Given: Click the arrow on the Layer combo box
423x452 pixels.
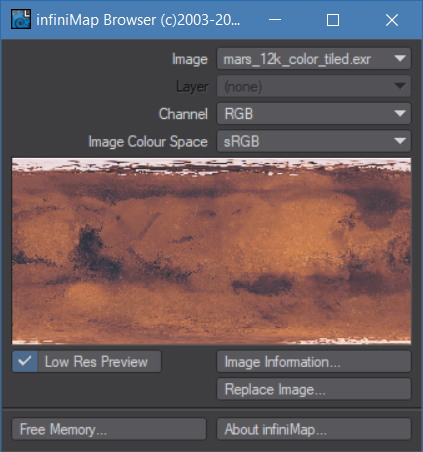Looking at the screenshot, I should coord(400,86).
